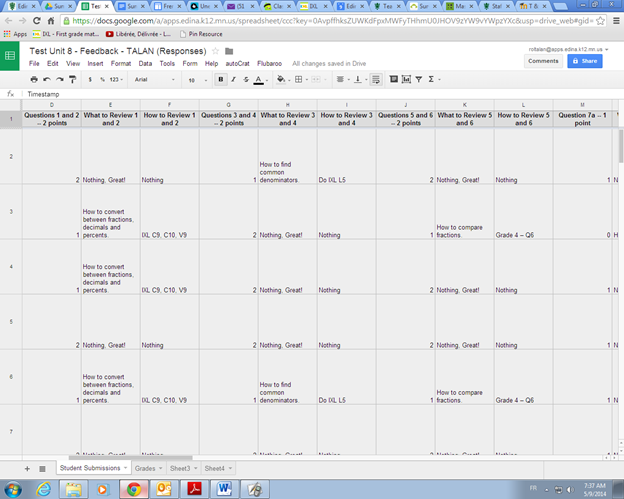Open horizontal align dropdown
This screenshot has width=624, height=499.
click(343, 80)
